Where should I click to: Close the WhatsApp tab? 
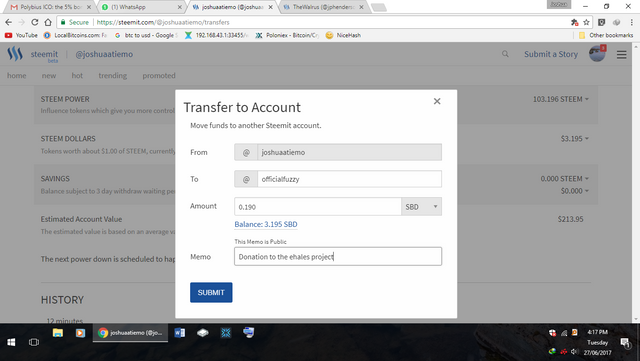pyautogui.click(x=180, y=7)
